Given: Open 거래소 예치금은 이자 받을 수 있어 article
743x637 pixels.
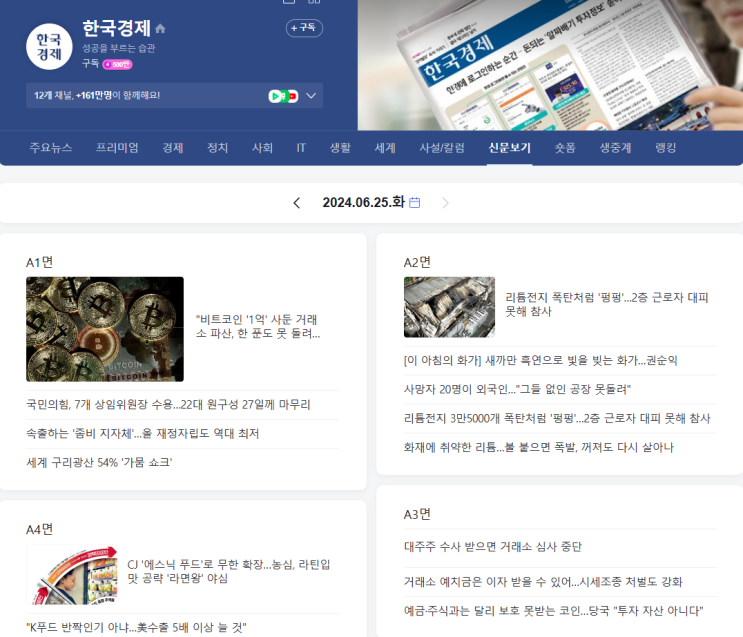Looking at the screenshot, I should pos(543,582).
